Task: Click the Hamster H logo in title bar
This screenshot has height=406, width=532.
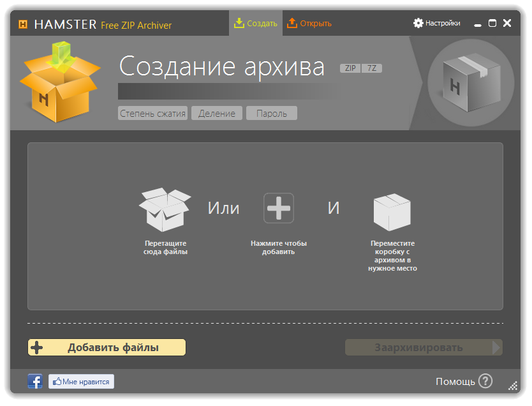Action: (x=23, y=24)
